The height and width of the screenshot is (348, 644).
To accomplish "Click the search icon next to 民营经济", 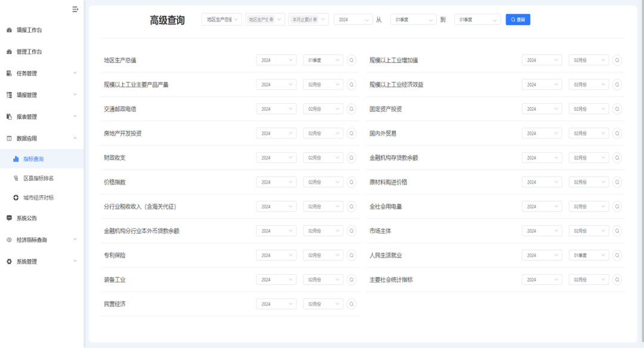I will [351, 304].
